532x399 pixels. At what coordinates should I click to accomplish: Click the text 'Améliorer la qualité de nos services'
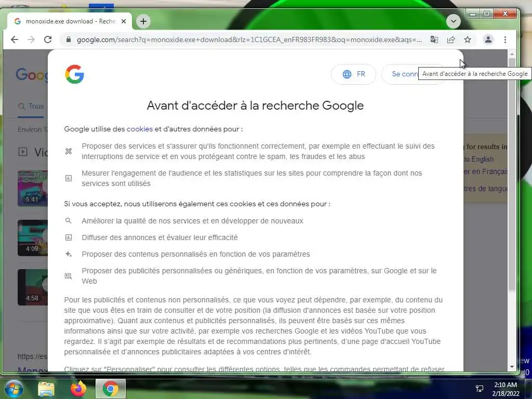pos(141,221)
